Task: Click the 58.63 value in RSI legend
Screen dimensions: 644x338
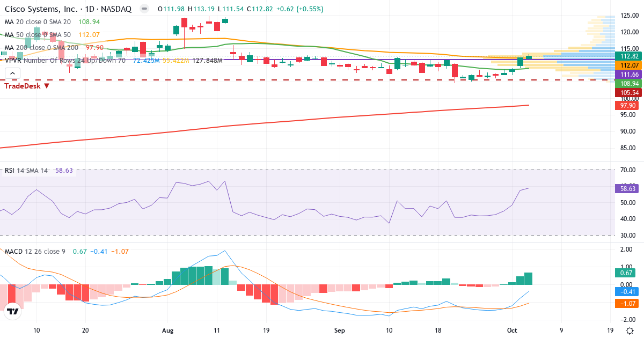Action: (64, 171)
